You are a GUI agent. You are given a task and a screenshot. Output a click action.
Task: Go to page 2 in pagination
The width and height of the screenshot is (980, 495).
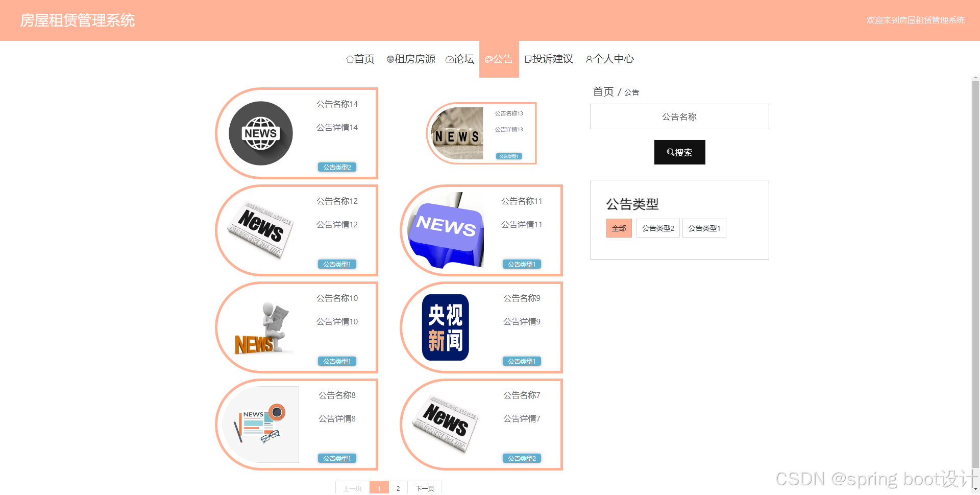(397, 488)
